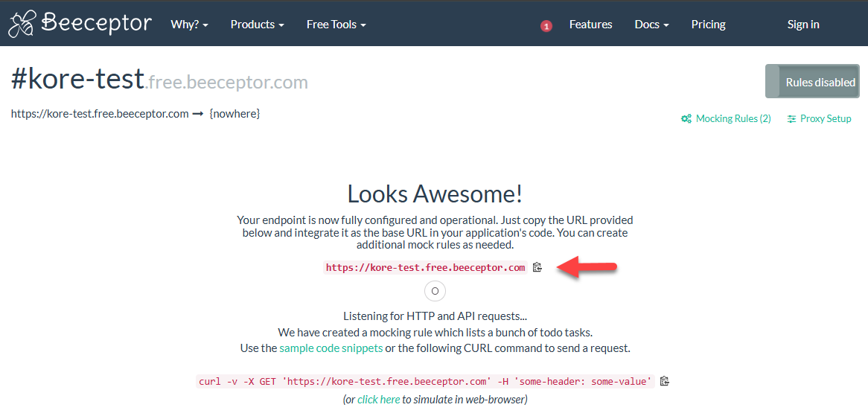868x419 pixels.
Task: Click the #kore-test endpoint heading
Action: pos(77,80)
